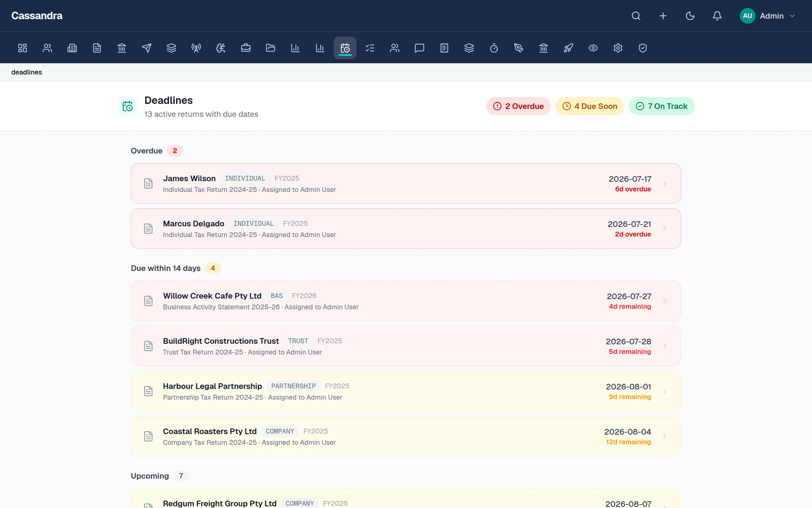Click Coastal Roasters Pty Ltd name
The height and width of the screenshot is (508, 812).
(x=210, y=431)
